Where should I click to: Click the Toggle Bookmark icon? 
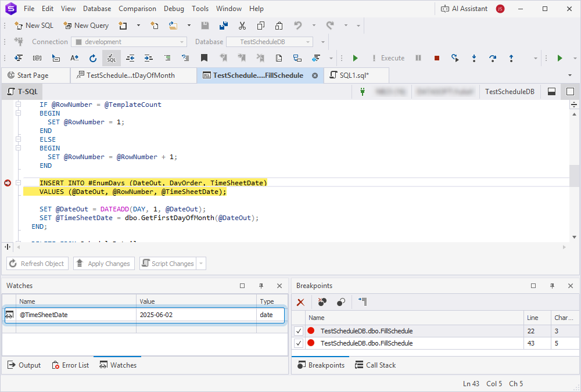205,58
